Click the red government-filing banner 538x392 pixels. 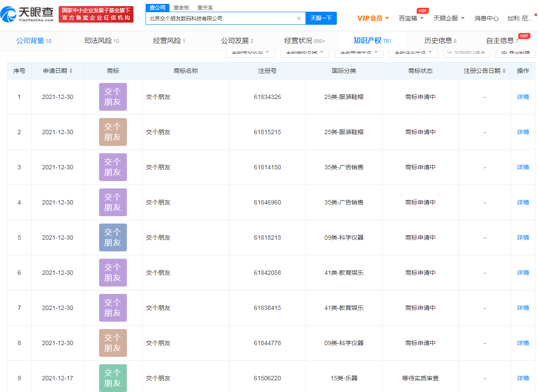click(96, 14)
